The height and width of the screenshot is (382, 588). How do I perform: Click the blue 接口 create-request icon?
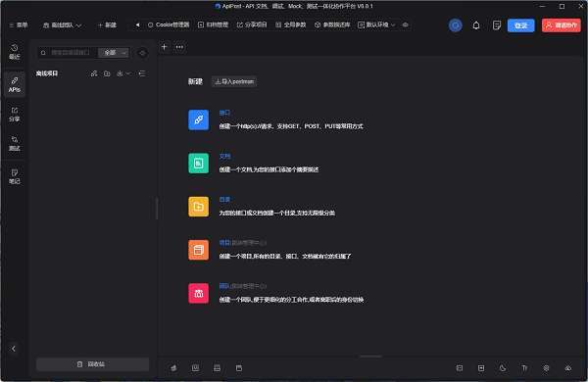198,119
